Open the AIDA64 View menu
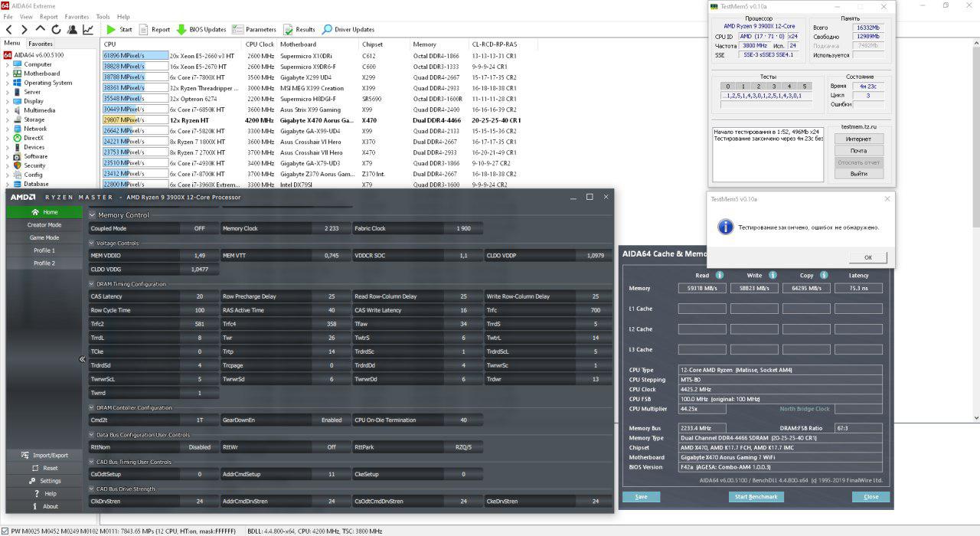Viewport: 980px width, 536px height. (x=26, y=16)
